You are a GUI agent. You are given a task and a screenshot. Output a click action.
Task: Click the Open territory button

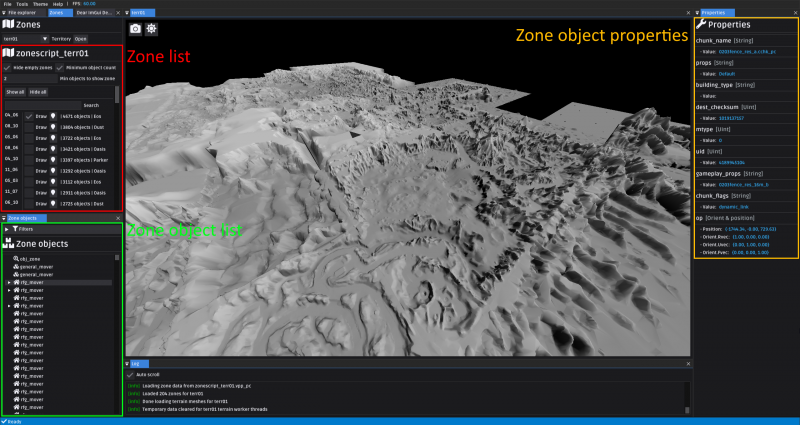tap(81, 38)
